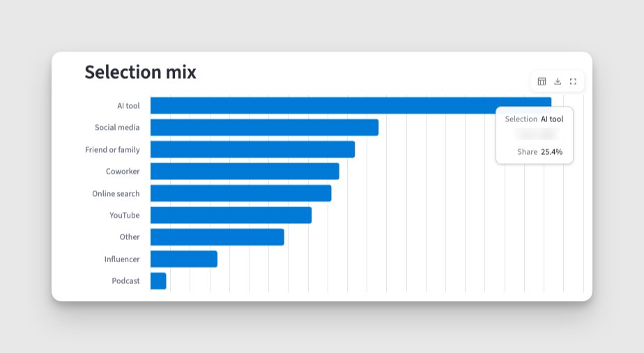Click the Influencer axis label
The image size is (644, 353).
pyautogui.click(x=122, y=260)
